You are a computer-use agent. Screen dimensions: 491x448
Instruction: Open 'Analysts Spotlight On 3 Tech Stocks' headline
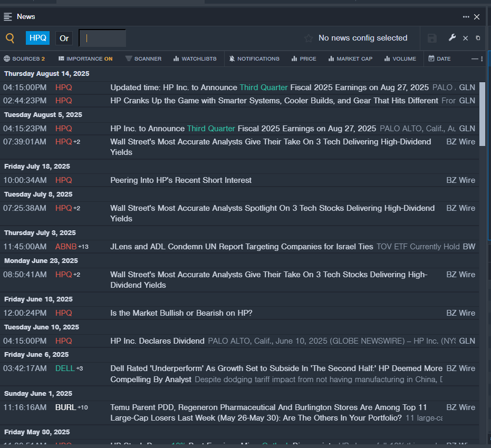point(272,213)
